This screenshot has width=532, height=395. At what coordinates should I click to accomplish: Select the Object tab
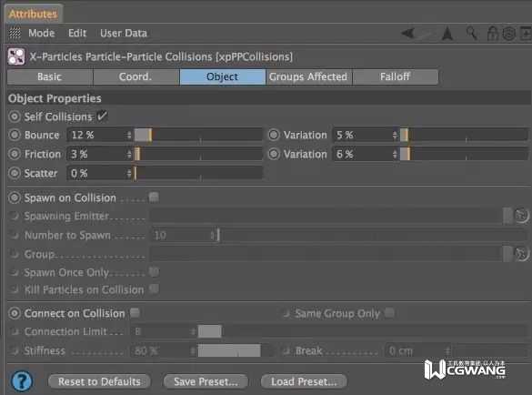point(223,76)
